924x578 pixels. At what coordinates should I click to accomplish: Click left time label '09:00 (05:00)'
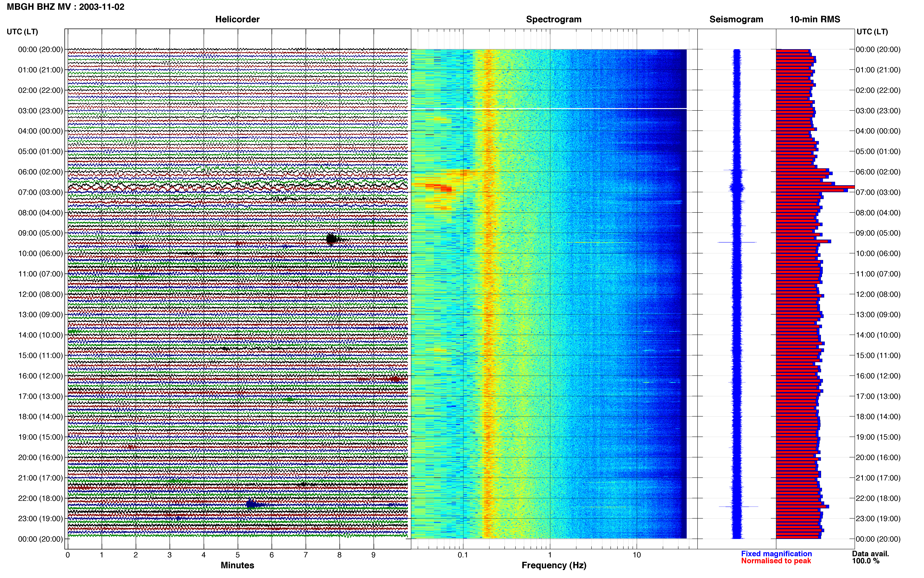[41, 233]
